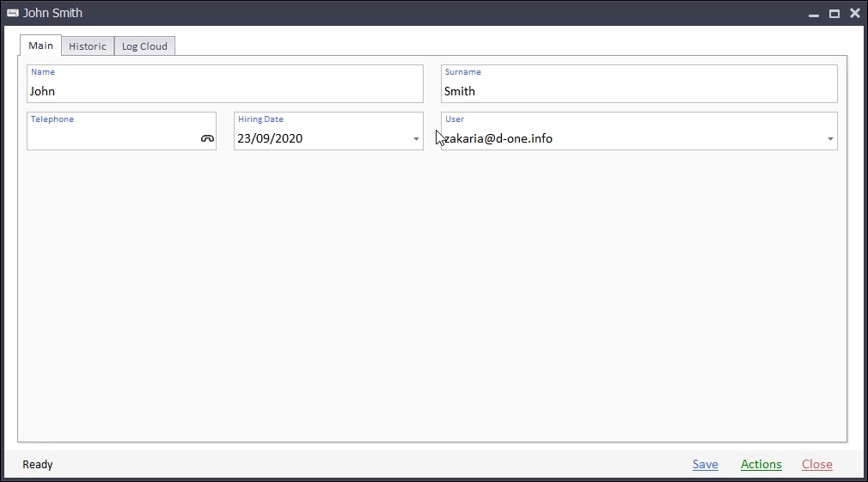
Task: Expand the Hiring Date dropdown arrow
Action: tap(416, 139)
